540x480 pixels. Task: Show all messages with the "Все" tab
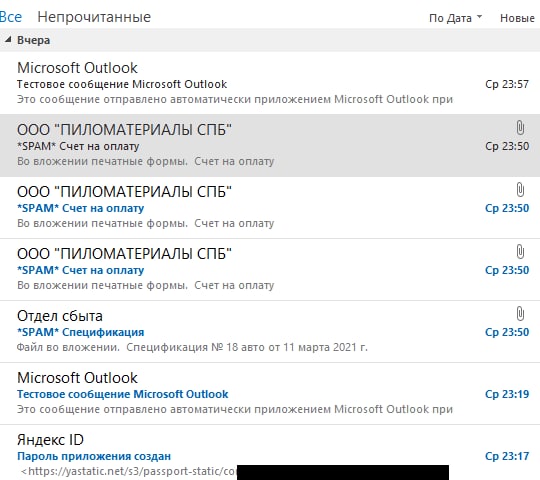tap(10, 17)
